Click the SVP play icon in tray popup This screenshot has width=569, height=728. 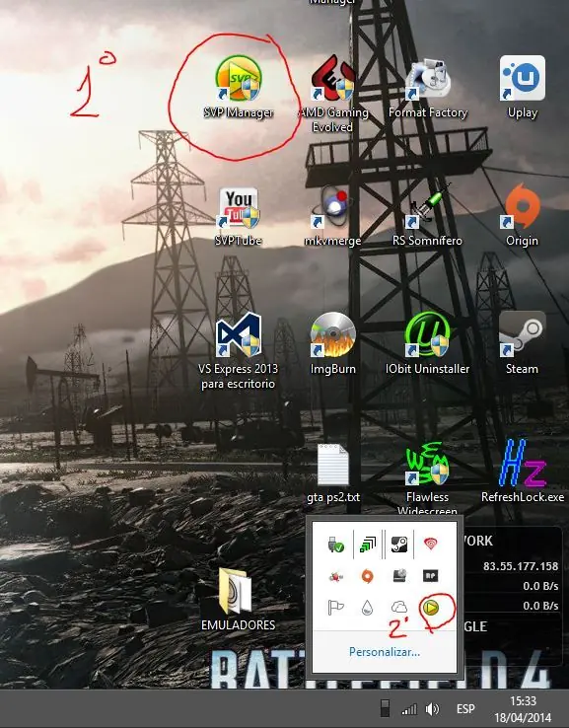point(431,608)
